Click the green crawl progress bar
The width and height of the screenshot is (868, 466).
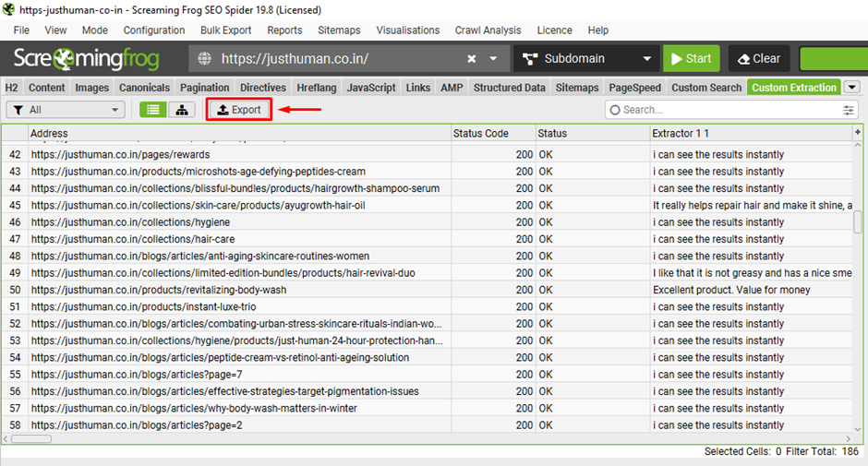coord(834,59)
